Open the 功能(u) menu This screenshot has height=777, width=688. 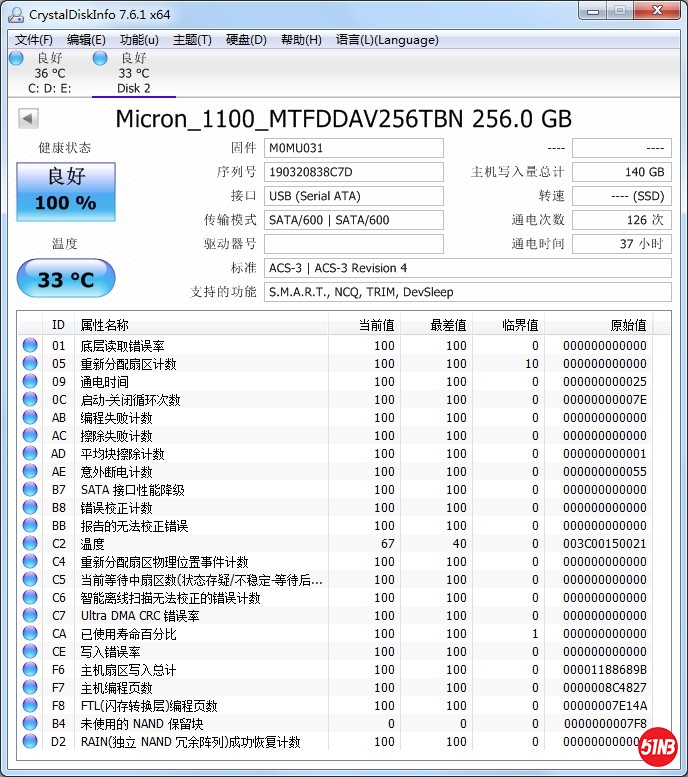click(139, 40)
